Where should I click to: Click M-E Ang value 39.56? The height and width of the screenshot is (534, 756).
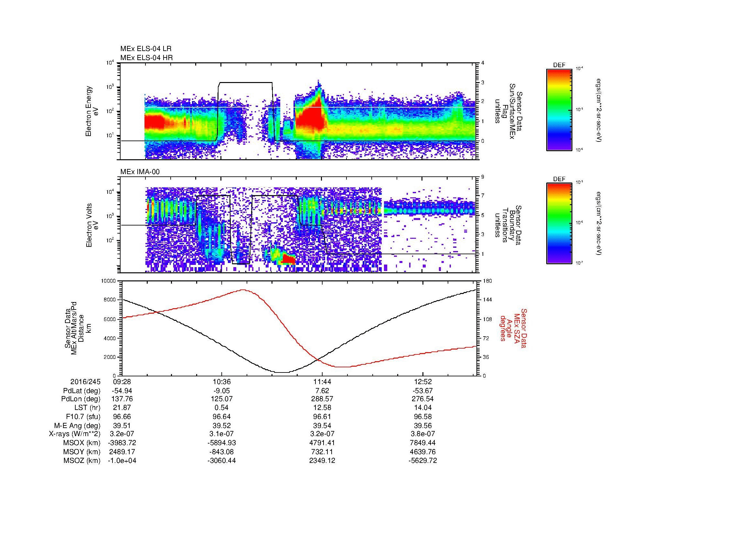(x=422, y=426)
